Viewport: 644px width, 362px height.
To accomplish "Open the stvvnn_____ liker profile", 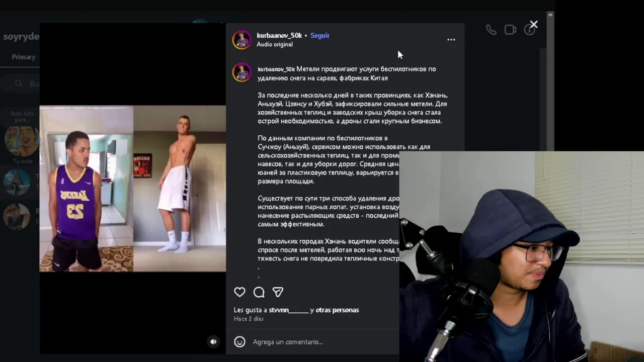I will (x=289, y=310).
